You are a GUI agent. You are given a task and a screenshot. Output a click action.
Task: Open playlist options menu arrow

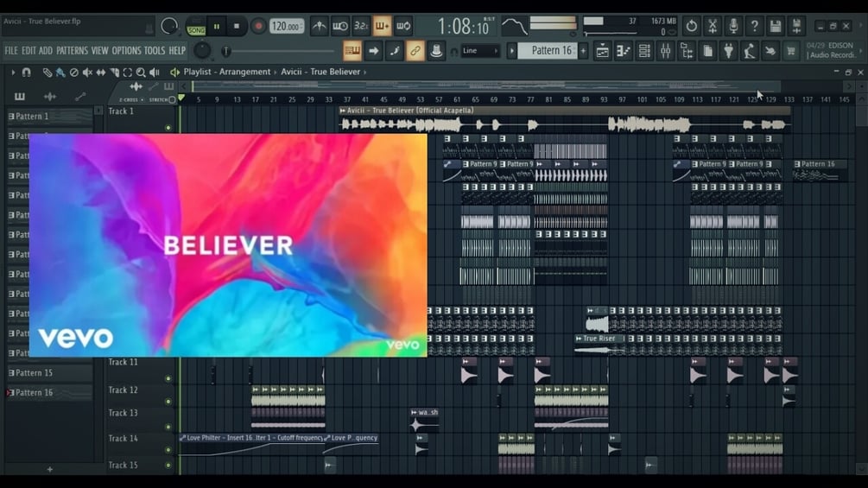click(13, 72)
